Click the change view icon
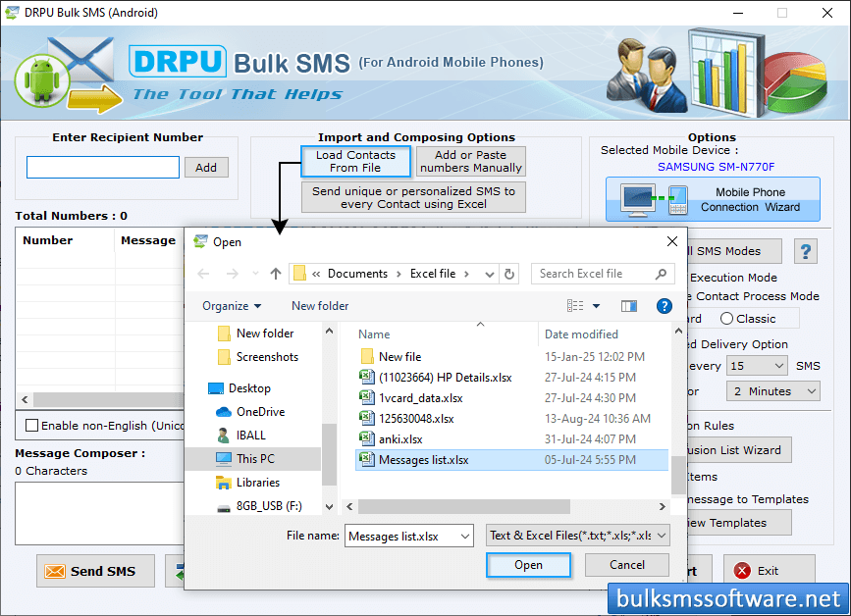 pos(575,306)
